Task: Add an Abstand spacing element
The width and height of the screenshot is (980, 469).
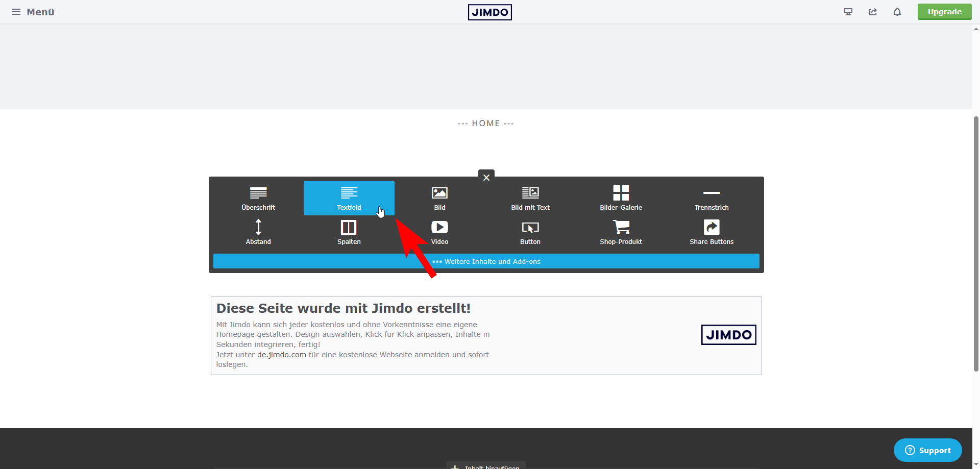Action: 258,233
